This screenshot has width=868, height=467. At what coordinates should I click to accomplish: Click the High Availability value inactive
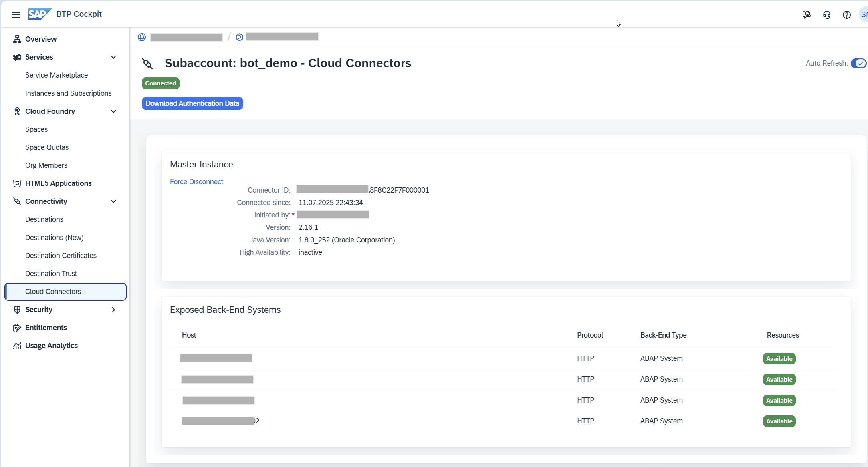pyautogui.click(x=310, y=252)
